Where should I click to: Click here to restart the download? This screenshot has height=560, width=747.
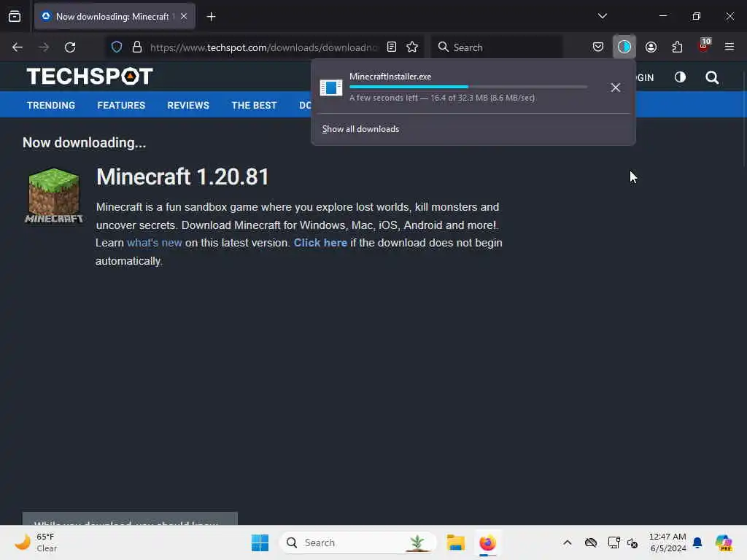tap(320, 243)
